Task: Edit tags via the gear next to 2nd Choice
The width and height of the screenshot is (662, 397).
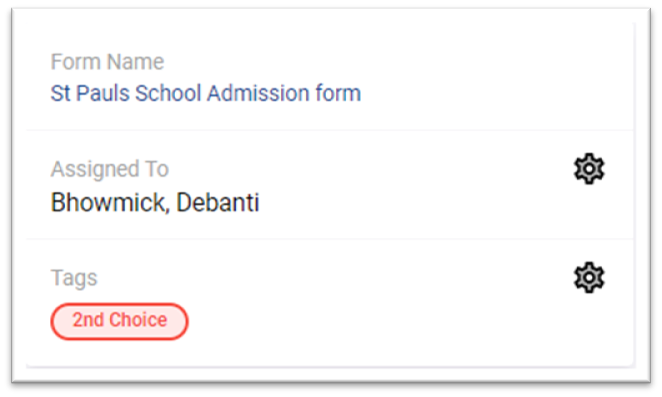Action: pyautogui.click(x=589, y=278)
